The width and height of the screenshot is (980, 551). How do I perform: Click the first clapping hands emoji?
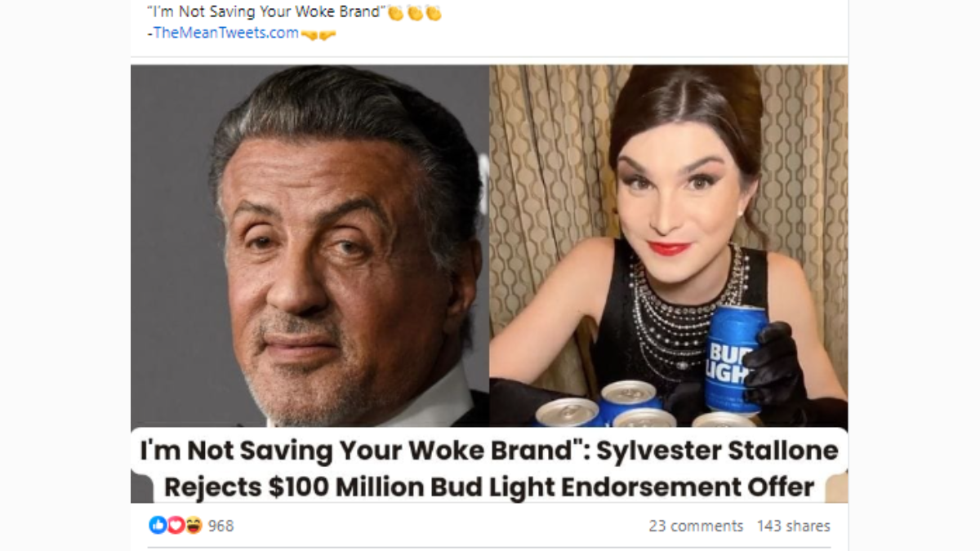pos(396,11)
